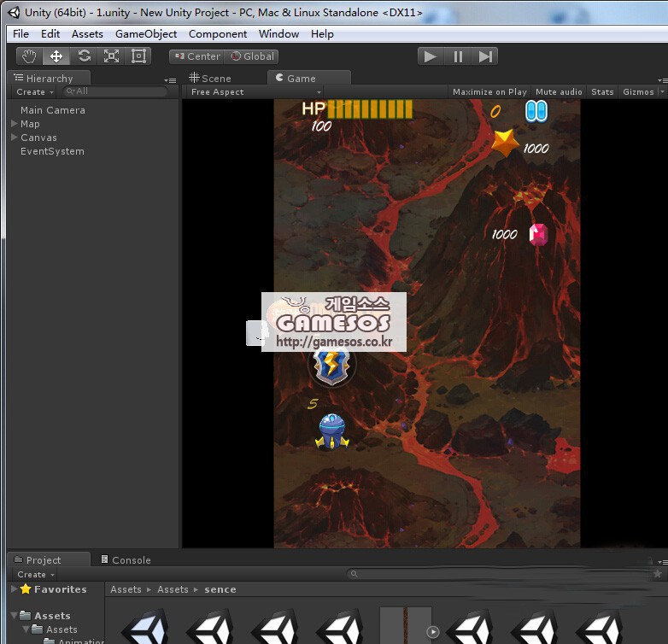Toggle Global handle rotation button
The width and height of the screenshot is (668, 644).
click(251, 56)
